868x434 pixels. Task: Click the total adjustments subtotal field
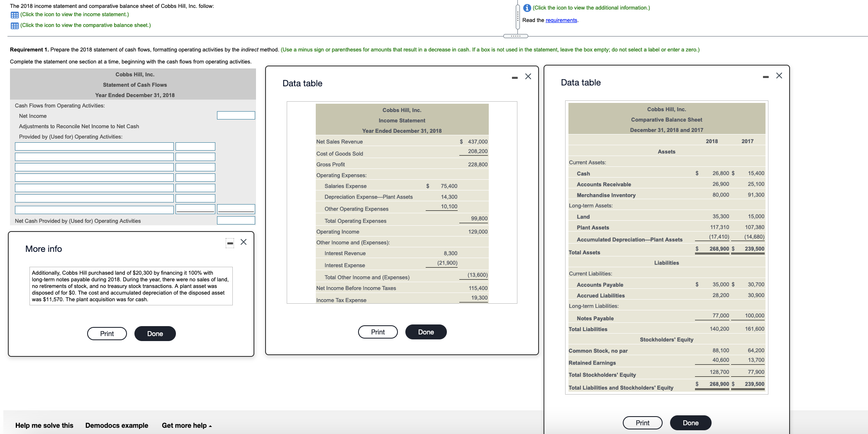[x=236, y=209]
